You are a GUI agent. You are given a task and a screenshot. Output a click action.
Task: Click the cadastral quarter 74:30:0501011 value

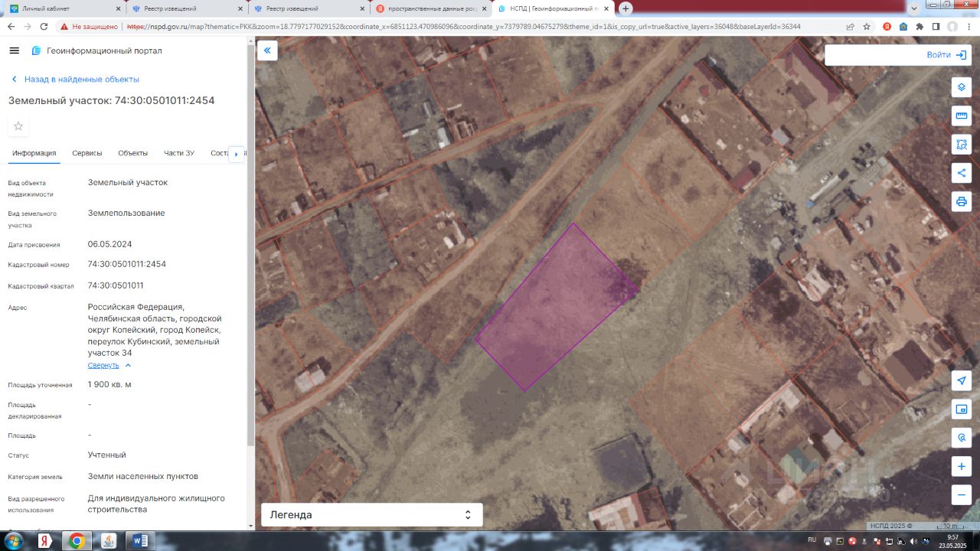[x=116, y=285]
